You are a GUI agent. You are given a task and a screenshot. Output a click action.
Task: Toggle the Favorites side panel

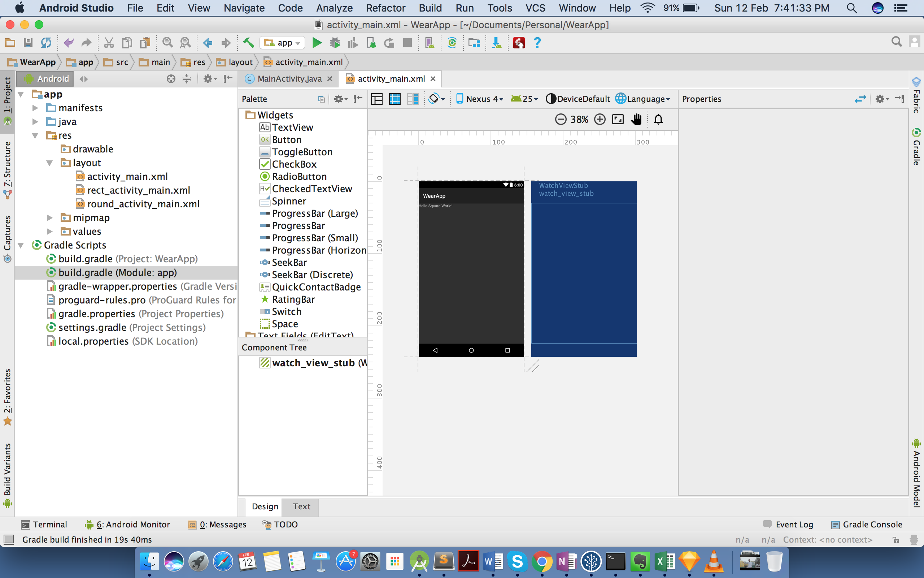tap(7, 397)
